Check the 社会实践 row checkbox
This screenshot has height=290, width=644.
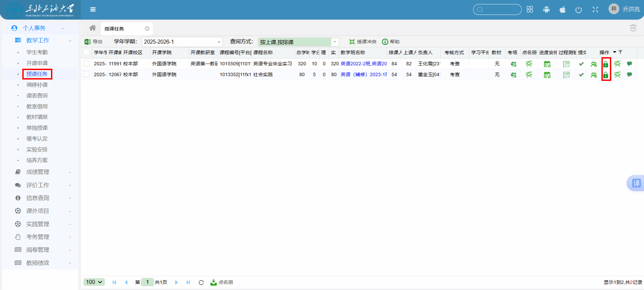pos(86,74)
